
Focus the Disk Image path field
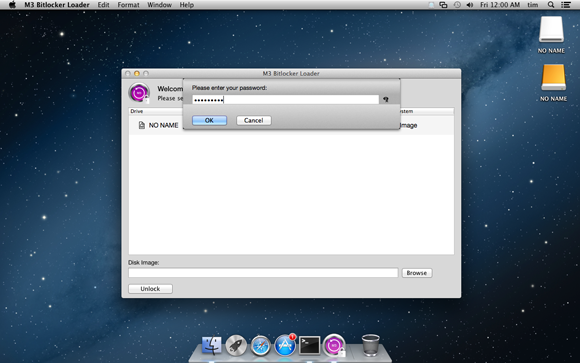point(263,273)
